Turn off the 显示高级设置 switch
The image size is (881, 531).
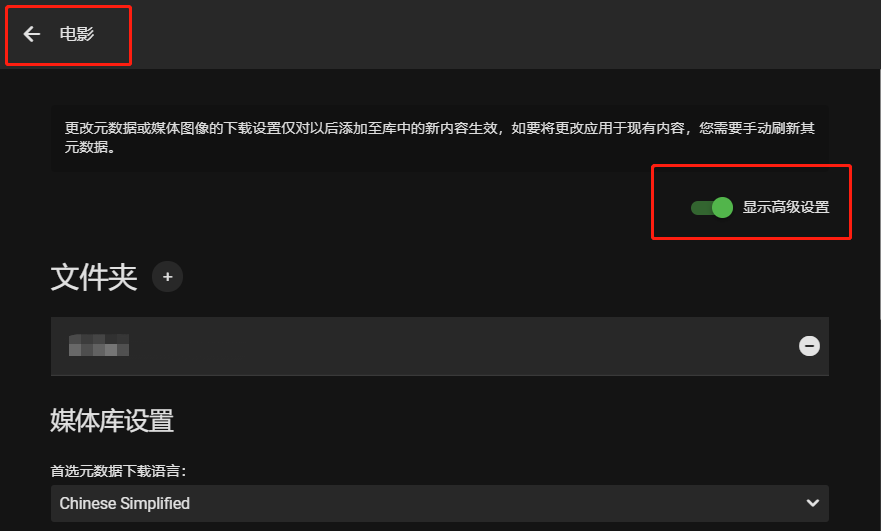[711, 207]
